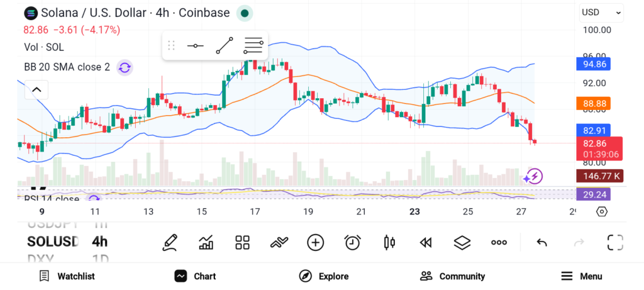Image resolution: width=644 pixels, height=290 pixels.
Task: Switch to the Explore tab
Action: (323, 276)
